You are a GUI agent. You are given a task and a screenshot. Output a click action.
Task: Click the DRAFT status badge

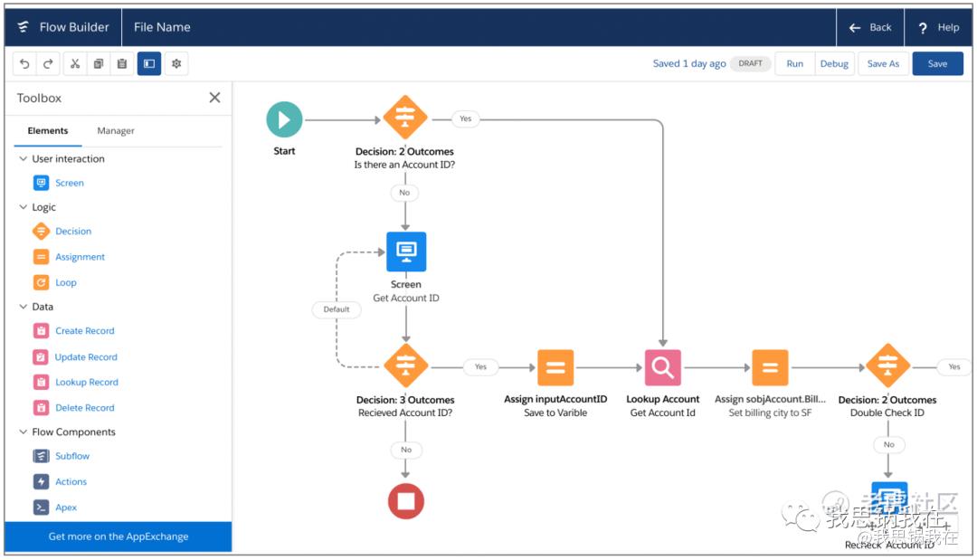[750, 63]
